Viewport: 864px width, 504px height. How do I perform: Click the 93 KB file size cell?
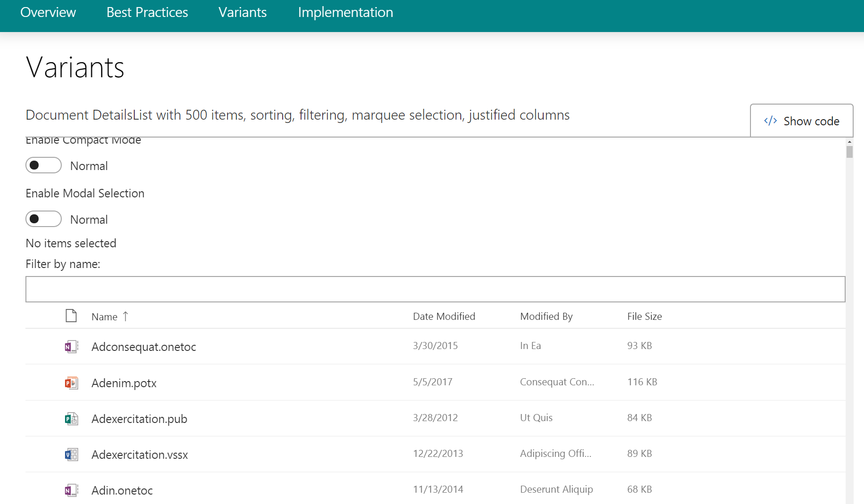point(639,345)
